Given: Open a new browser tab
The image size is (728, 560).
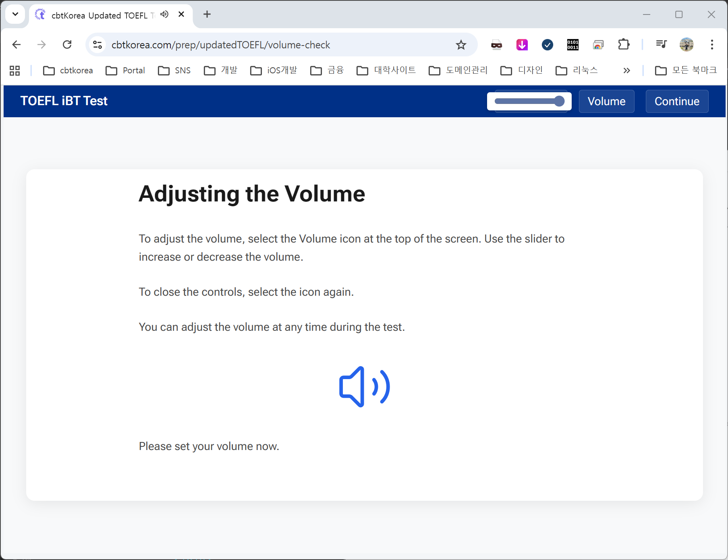Looking at the screenshot, I should pyautogui.click(x=207, y=15).
